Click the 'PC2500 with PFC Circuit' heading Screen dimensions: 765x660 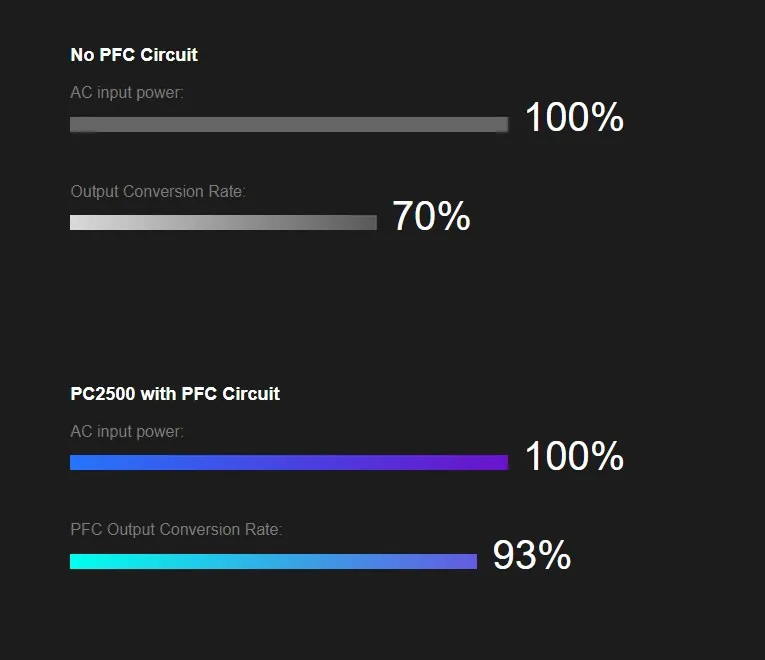tap(175, 394)
